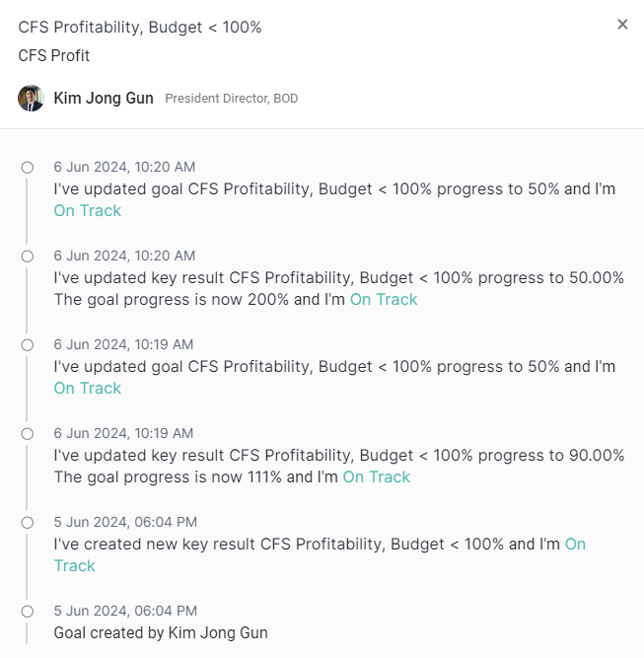The image size is (644, 658).
Task: Select the goal title CFS Profitability, Budget < 100%
Action: coord(140,28)
